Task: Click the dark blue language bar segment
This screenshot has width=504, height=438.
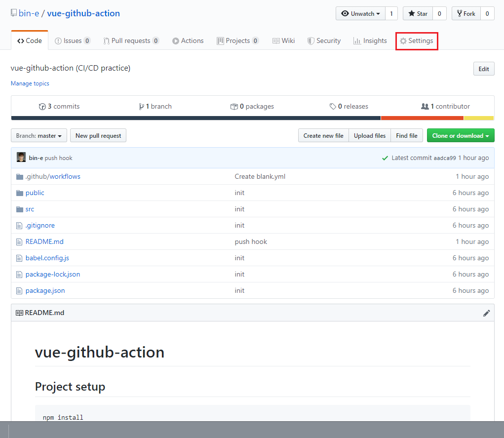Action: (x=196, y=118)
